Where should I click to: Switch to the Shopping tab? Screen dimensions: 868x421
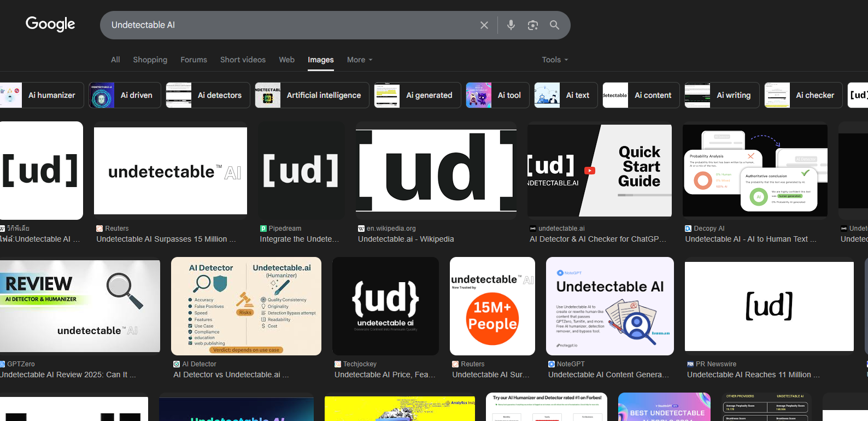coord(150,60)
